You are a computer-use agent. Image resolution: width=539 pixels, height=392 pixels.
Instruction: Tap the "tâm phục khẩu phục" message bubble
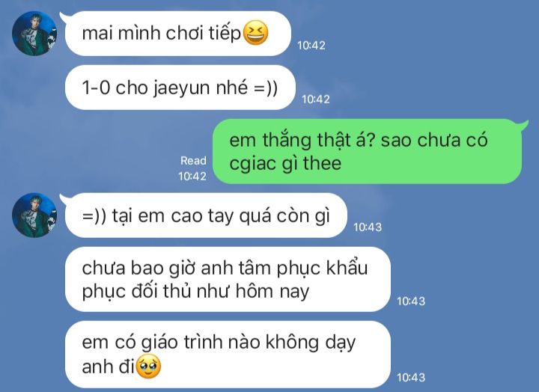click(x=228, y=279)
